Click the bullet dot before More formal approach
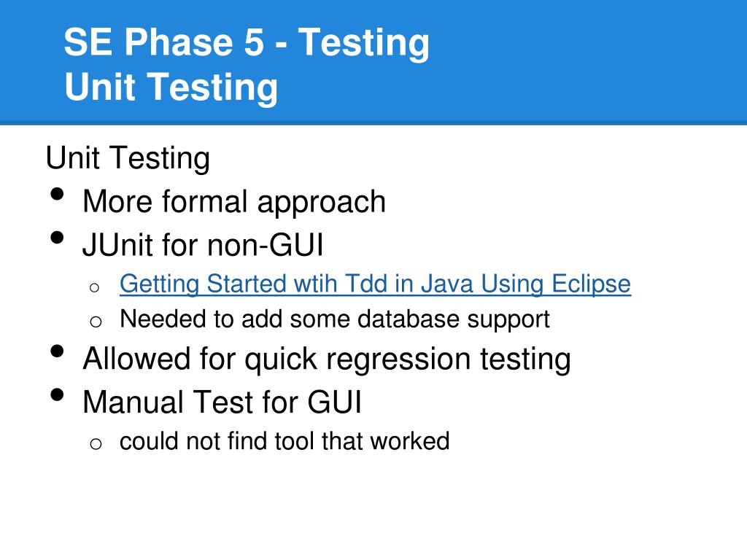 pos(57,194)
